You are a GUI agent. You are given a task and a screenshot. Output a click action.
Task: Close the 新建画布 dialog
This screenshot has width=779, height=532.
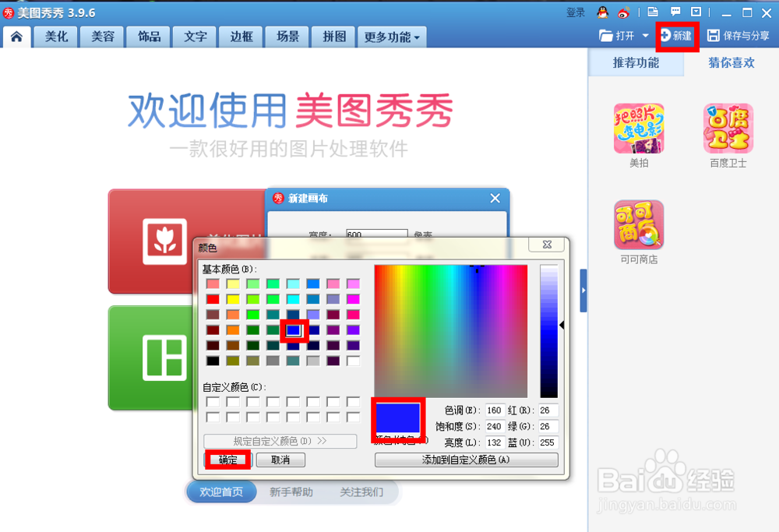coord(495,198)
